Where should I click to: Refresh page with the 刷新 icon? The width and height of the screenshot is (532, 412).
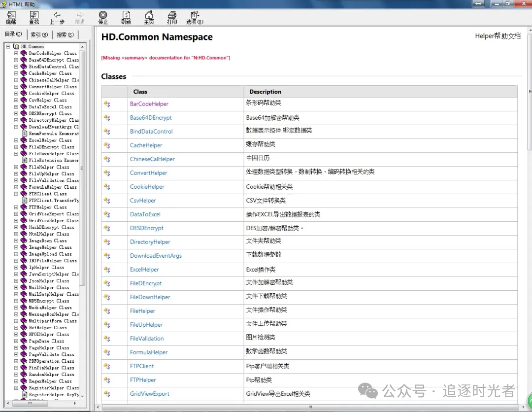coord(126,17)
